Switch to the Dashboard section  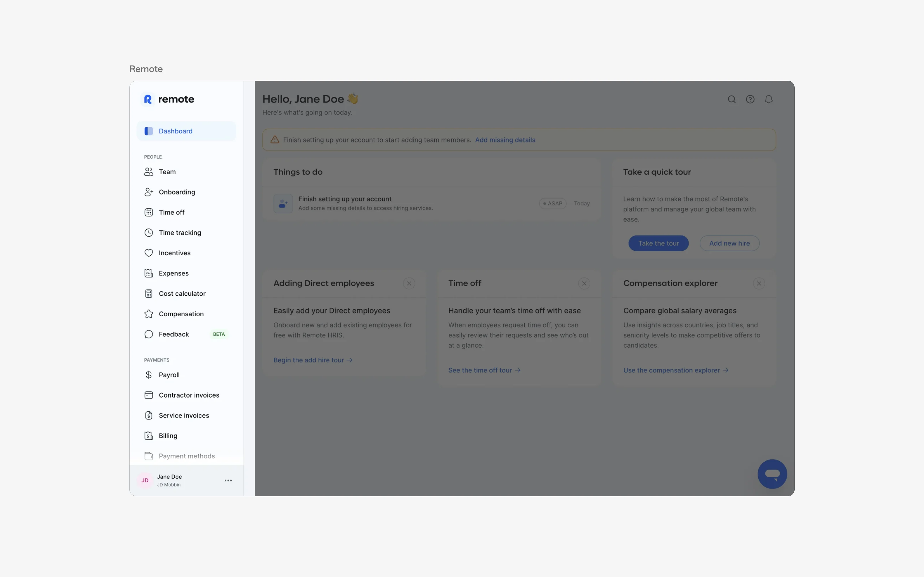175,131
